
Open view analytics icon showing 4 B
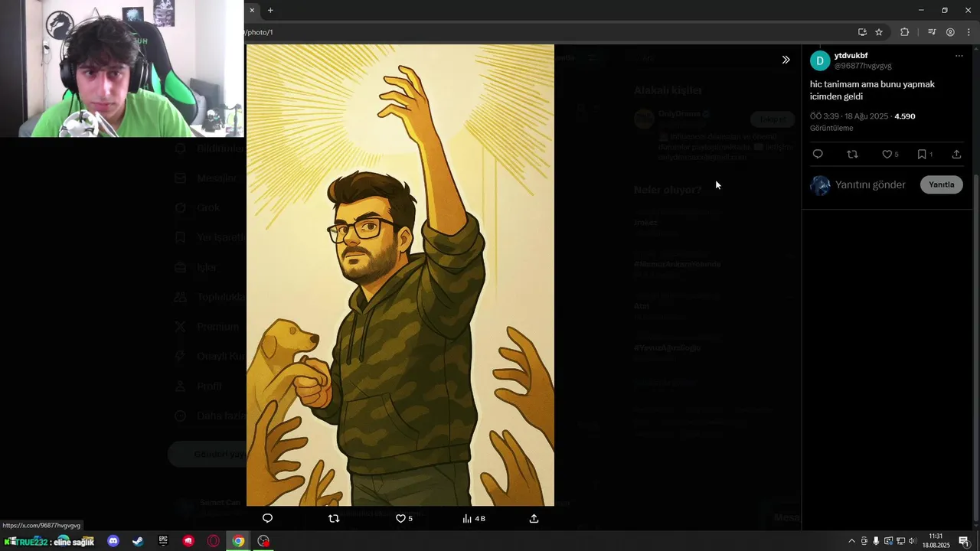point(474,518)
